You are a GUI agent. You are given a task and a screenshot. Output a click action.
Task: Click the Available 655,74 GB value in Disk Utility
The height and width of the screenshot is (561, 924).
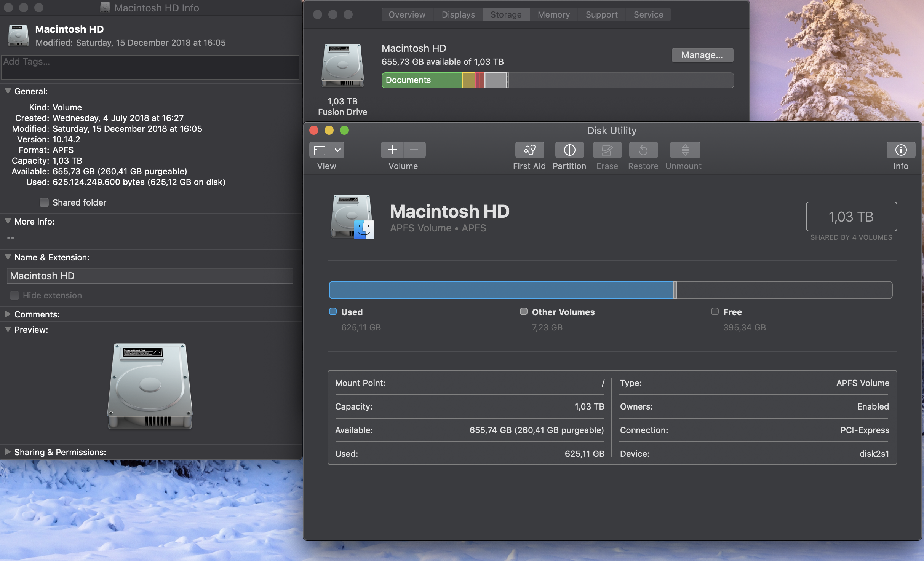coord(537,430)
